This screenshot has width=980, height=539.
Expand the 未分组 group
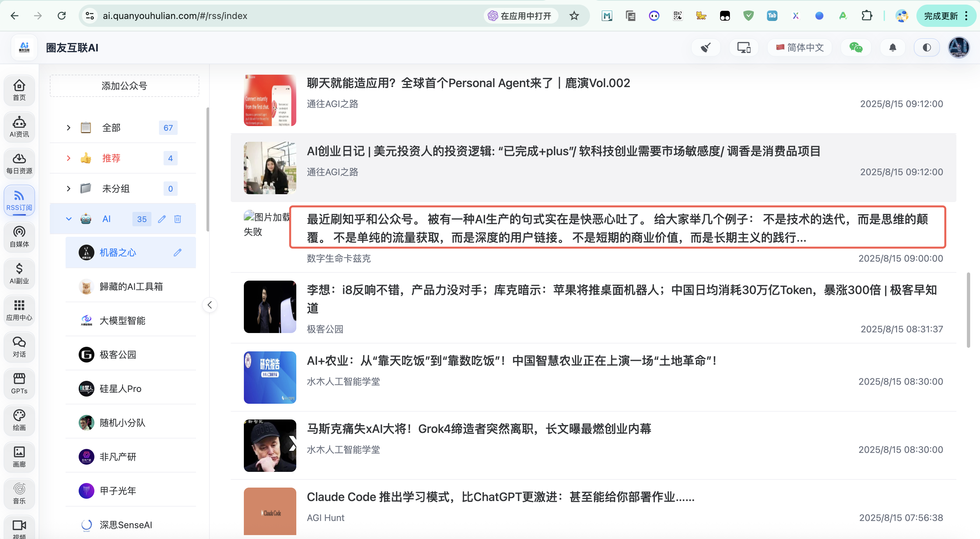(69, 189)
